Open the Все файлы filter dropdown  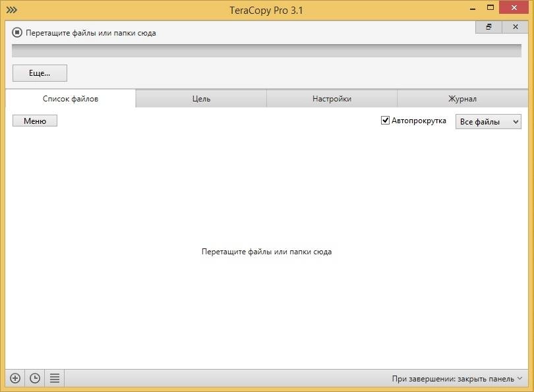(489, 121)
